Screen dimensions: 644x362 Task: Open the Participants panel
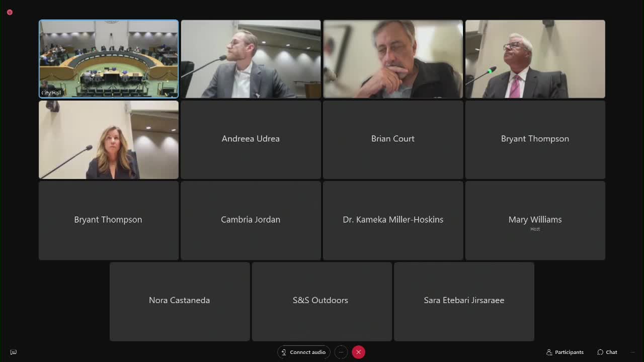click(565, 352)
